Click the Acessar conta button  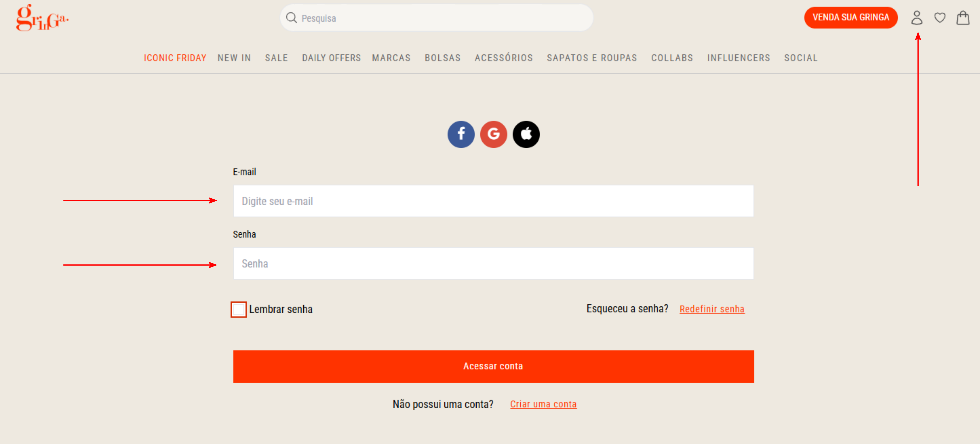tap(493, 366)
